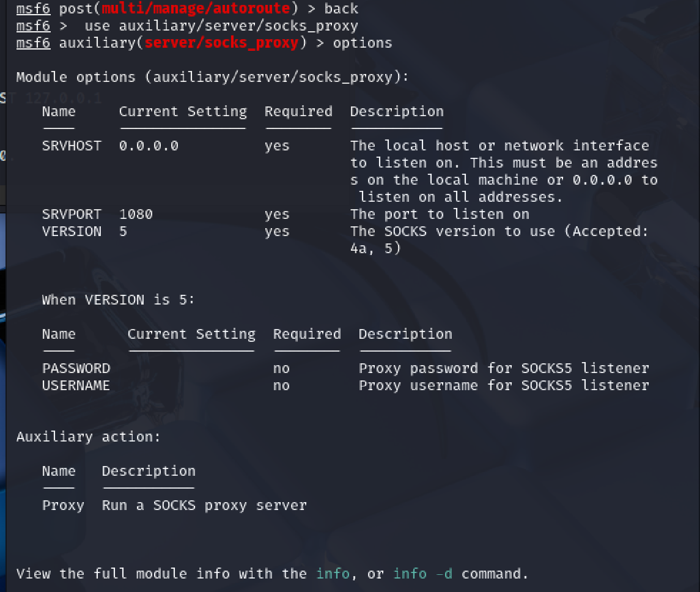Select the VERSION option name
Screen dimensions: 700x592
pyautogui.click(x=72, y=231)
